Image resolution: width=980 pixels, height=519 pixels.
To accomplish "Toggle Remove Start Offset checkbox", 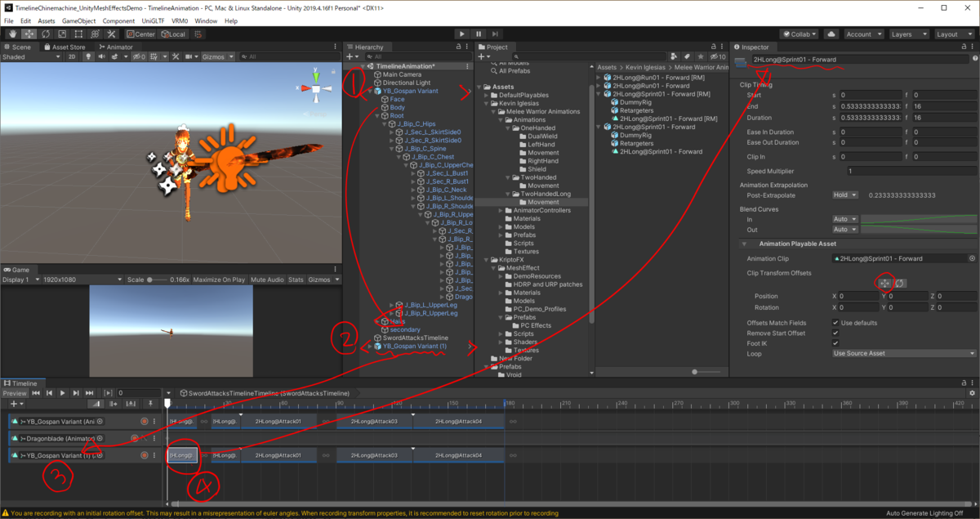I will click(x=835, y=333).
